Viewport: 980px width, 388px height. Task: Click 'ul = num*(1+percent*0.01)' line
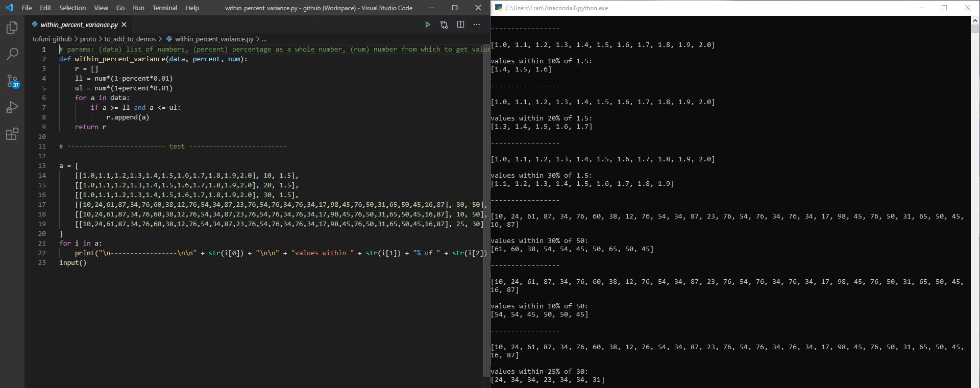coord(124,88)
